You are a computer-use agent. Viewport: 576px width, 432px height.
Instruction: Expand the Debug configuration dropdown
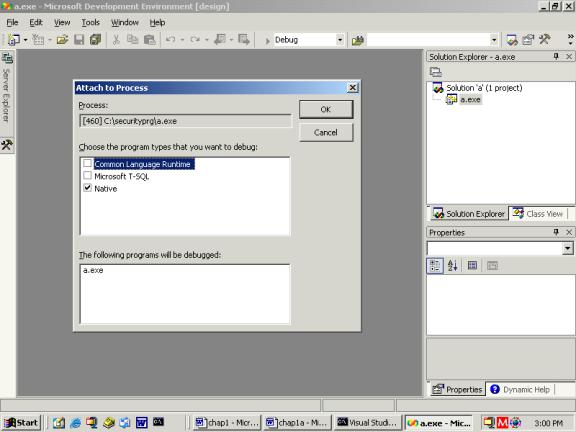click(340, 40)
